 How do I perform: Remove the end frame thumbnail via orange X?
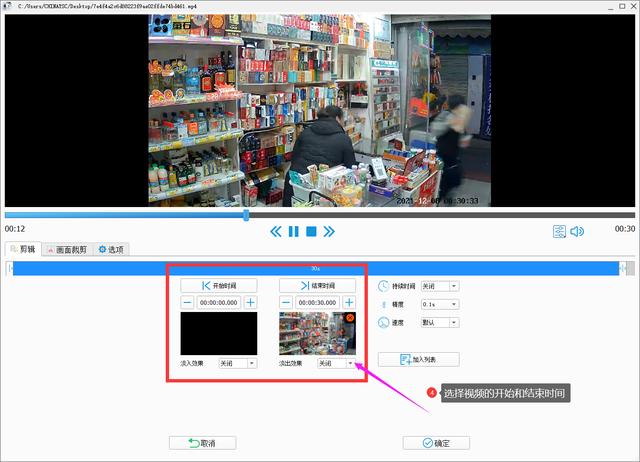pos(349,318)
